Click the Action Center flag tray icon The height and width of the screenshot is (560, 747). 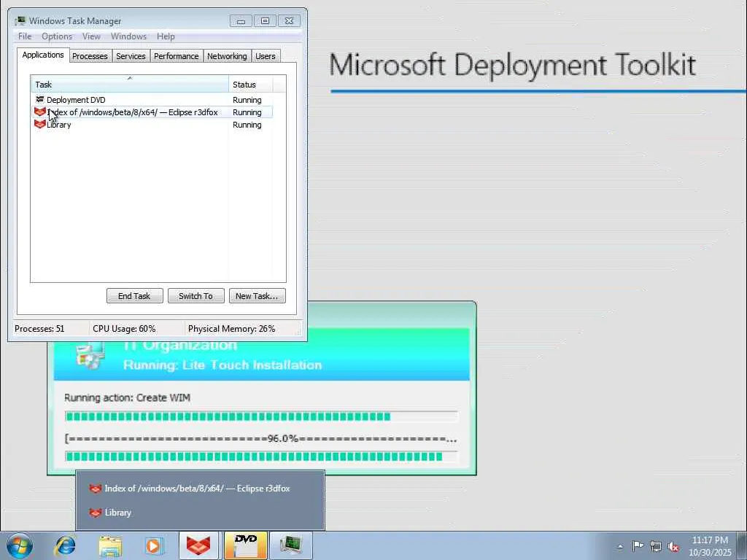[638, 546]
